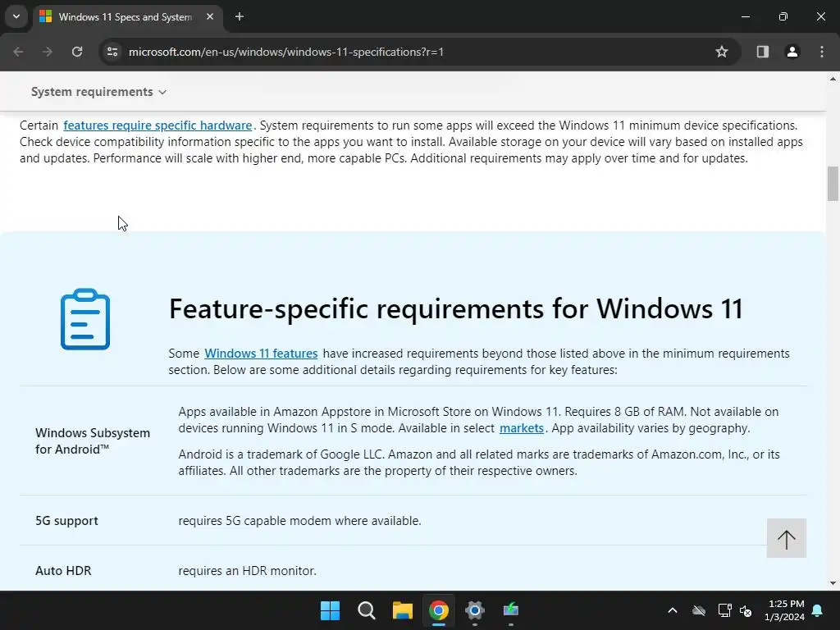Click the address bar URL
This screenshot has height=630, width=840.
point(286,52)
